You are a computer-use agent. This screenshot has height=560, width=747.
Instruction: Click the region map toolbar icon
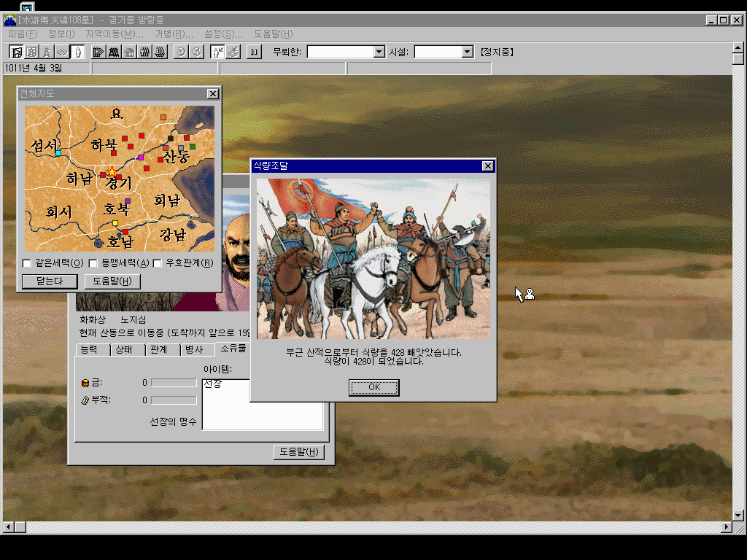pyautogui.click(x=31, y=52)
